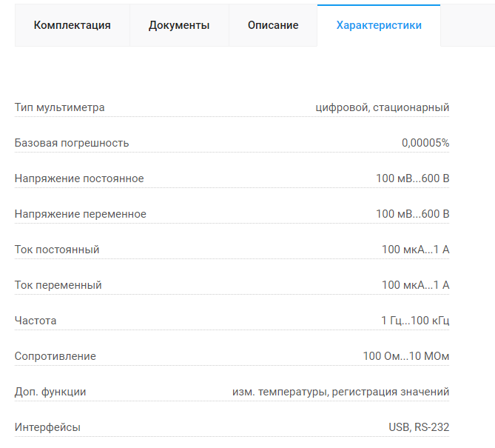Image resolution: width=495 pixels, height=448 pixels.
Task: Select the Характеристики tab
Action: 379,25
